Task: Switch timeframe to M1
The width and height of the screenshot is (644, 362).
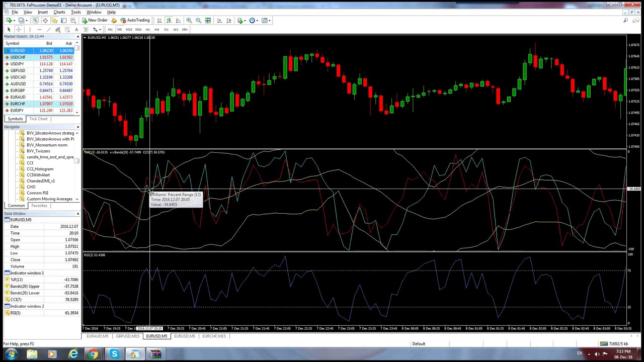Action: point(110,30)
